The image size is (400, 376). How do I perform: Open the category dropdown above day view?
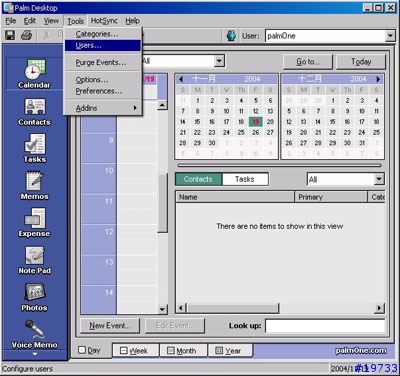point(219,61)
